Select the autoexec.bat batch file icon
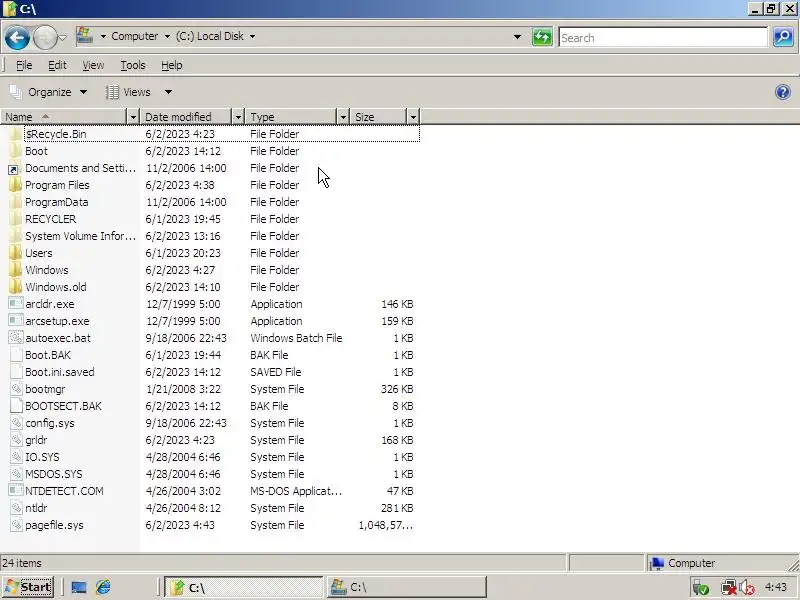 pos(16,338)
